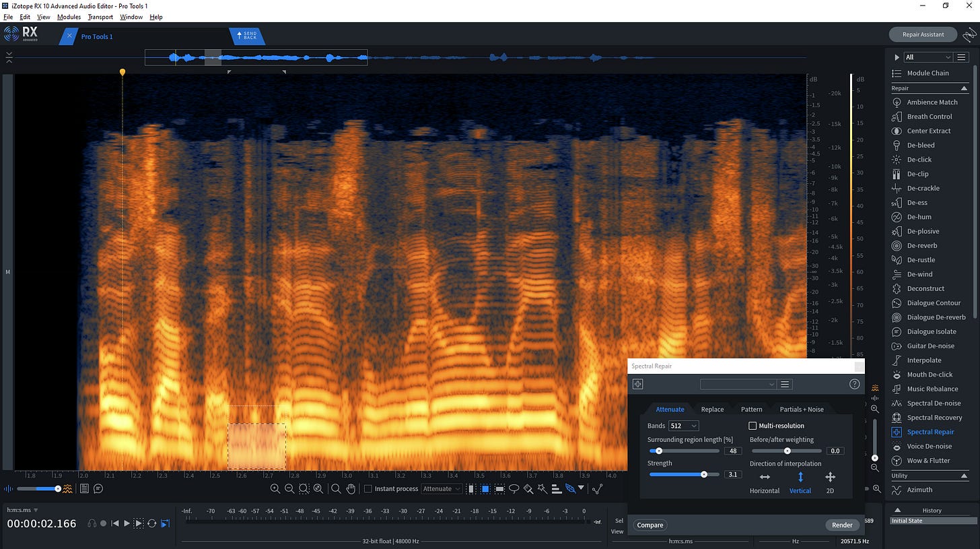Viewport: 980px width, 549px height.
Task: Open Spectral Repair help question mark
Action: pyautogui.click(x=854, y=384)
